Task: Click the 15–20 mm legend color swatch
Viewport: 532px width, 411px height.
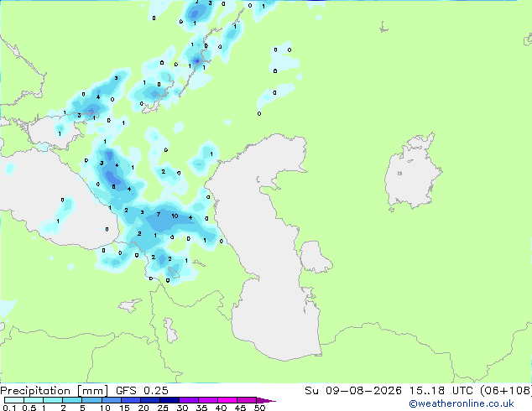Action: coord(130,400)
